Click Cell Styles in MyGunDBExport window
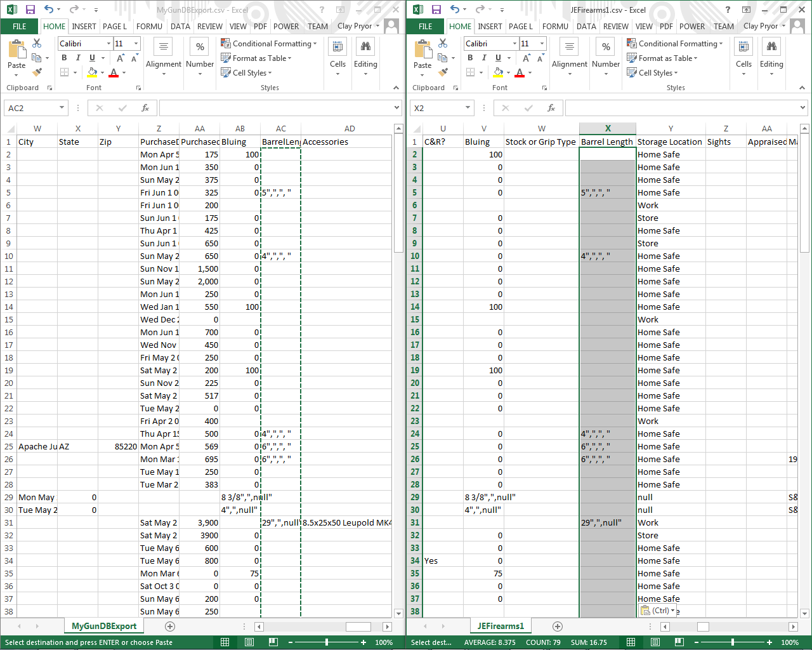The height and width of the screenshot is (650, 812). coord(246,73)
